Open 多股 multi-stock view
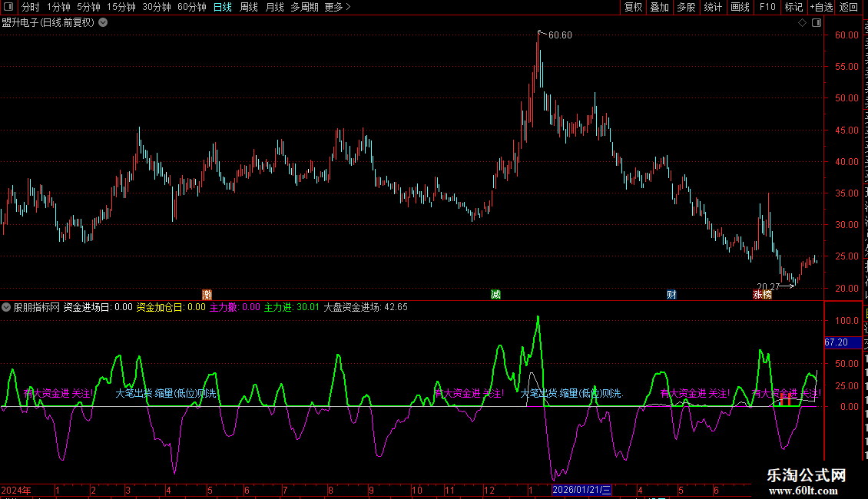 686,7
